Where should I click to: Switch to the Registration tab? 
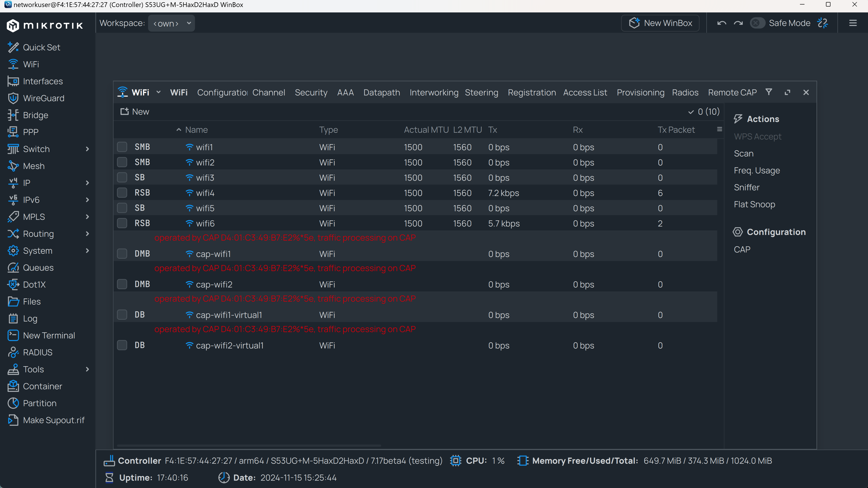click(531, 92)
